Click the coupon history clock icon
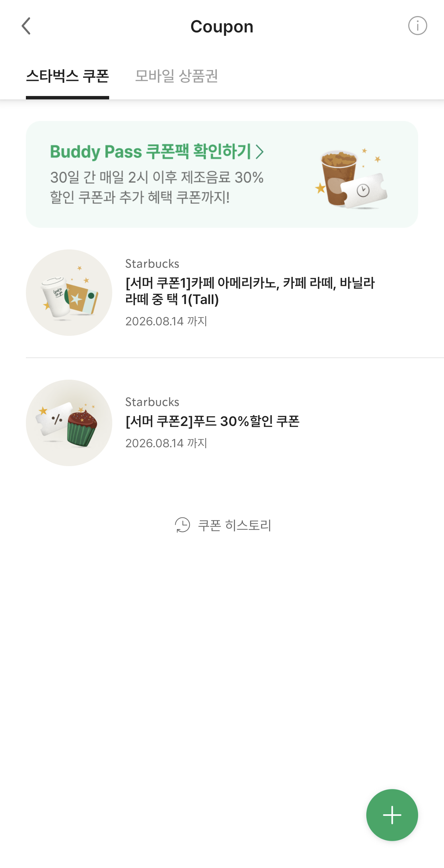The image size is (444, 868). coord(183,525)
